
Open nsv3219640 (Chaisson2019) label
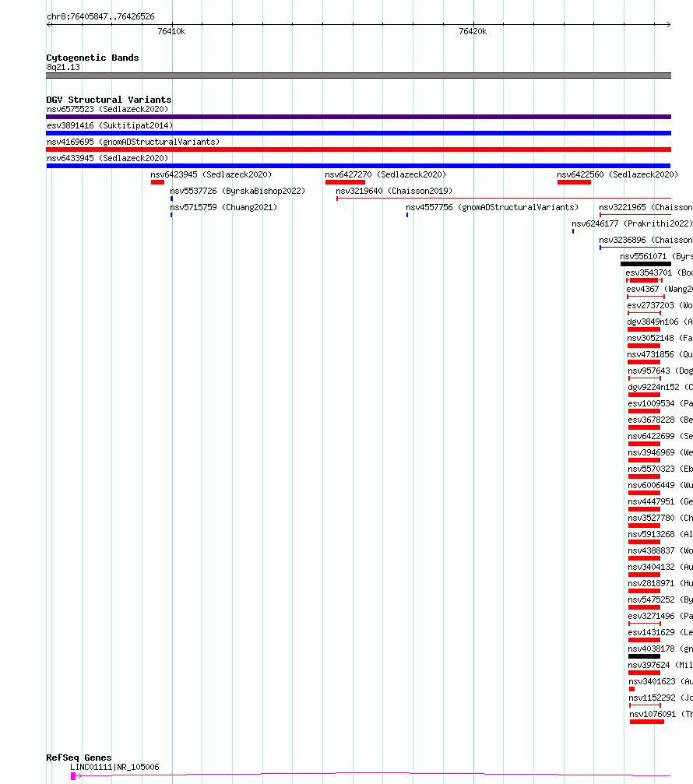pyautogui.click(x=394, y=191)
